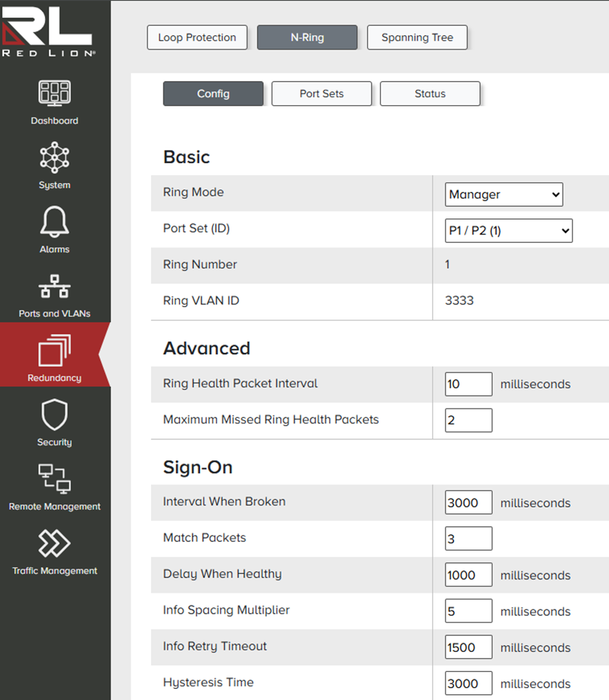
Task: Open the Status sub-tab
Action: [430, 94]
